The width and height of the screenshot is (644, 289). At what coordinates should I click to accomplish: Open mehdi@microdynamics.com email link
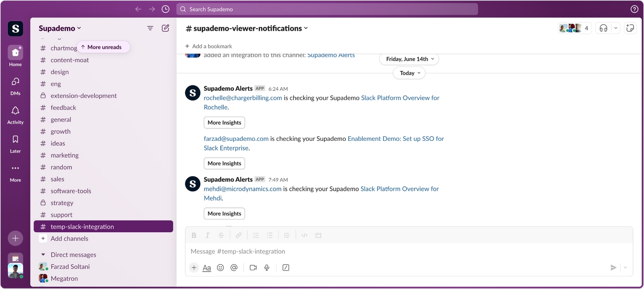coord(242,189)
